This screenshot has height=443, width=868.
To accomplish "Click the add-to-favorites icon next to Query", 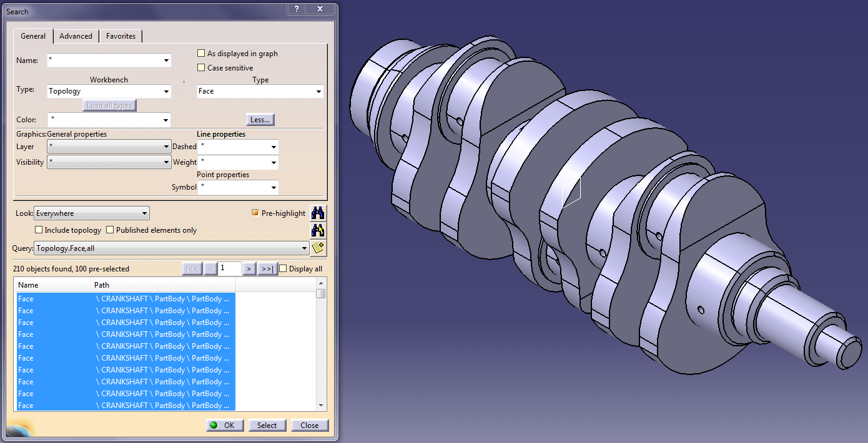I will point(318,248).
